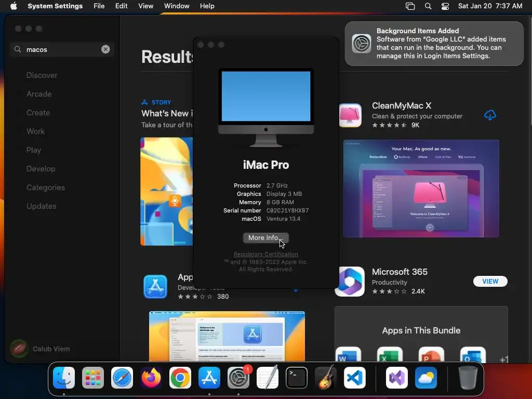Click the Microsoft 365 title
Viewport: 532px width, 399px height.
point(400,272)
